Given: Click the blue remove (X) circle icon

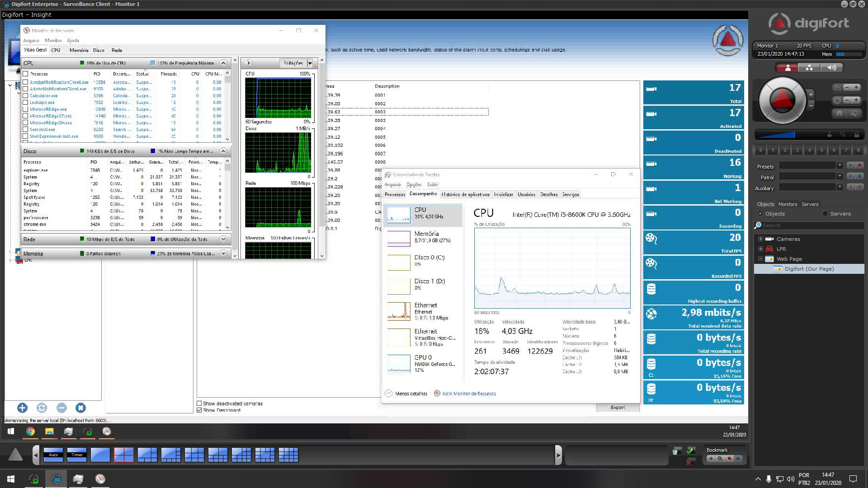Looking at the screenshot, I should click(80, 408).
